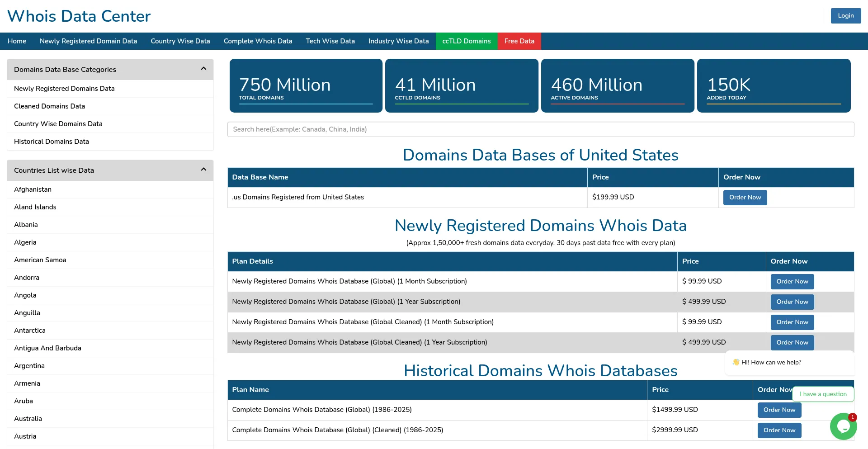Screen dimensions: 868x449
Task: Open the ccTLD Domains tab
Action: point(467,41)
